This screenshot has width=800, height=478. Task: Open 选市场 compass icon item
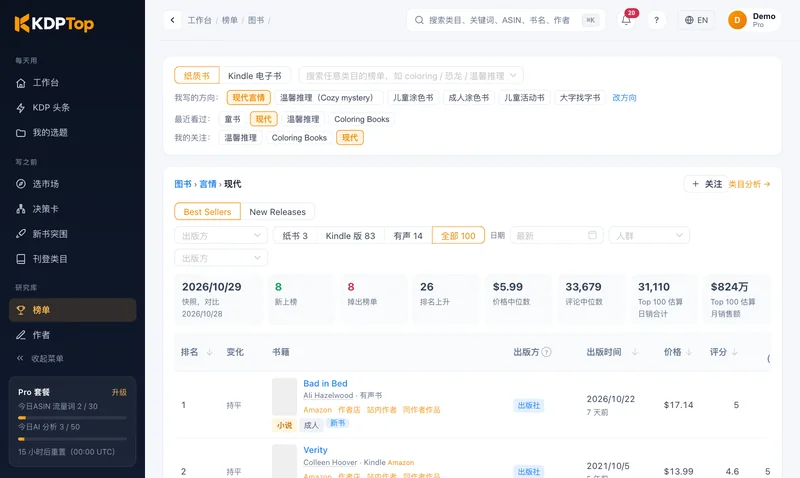point(21,184)
